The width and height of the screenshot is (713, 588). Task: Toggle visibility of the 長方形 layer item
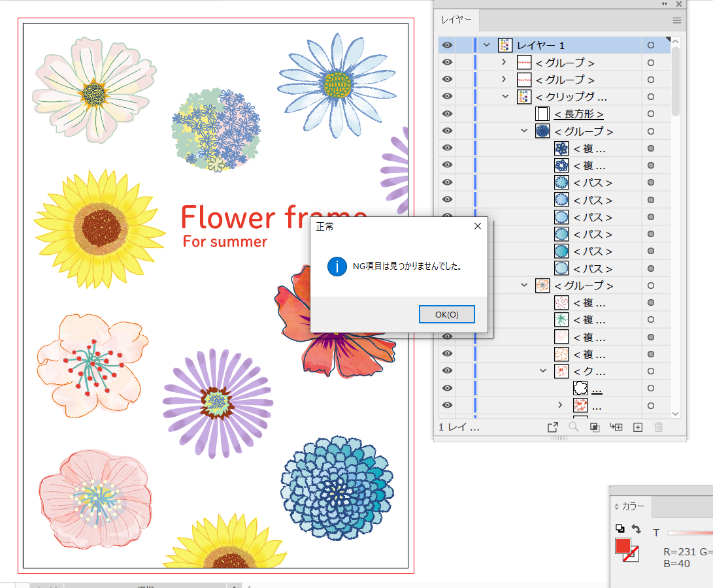[x=447, y=114]
